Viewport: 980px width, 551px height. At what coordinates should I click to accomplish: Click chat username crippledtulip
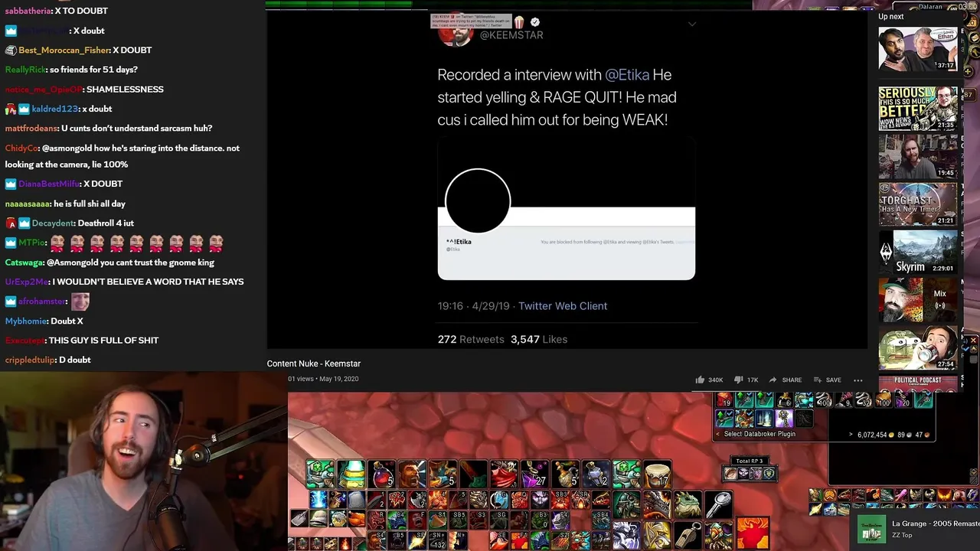point(29,360)
